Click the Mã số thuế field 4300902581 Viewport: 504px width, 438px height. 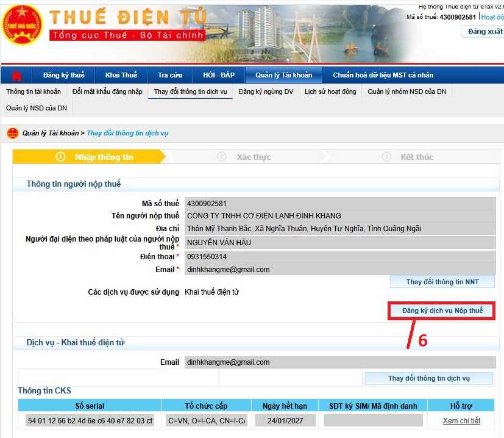click(x=340, y=204)
